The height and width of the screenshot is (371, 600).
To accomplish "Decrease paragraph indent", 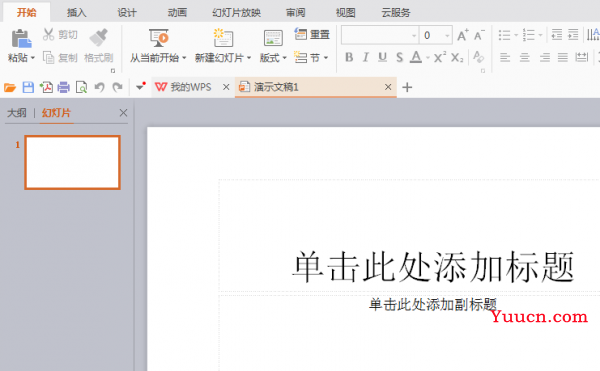I will (x=557, y=35).
